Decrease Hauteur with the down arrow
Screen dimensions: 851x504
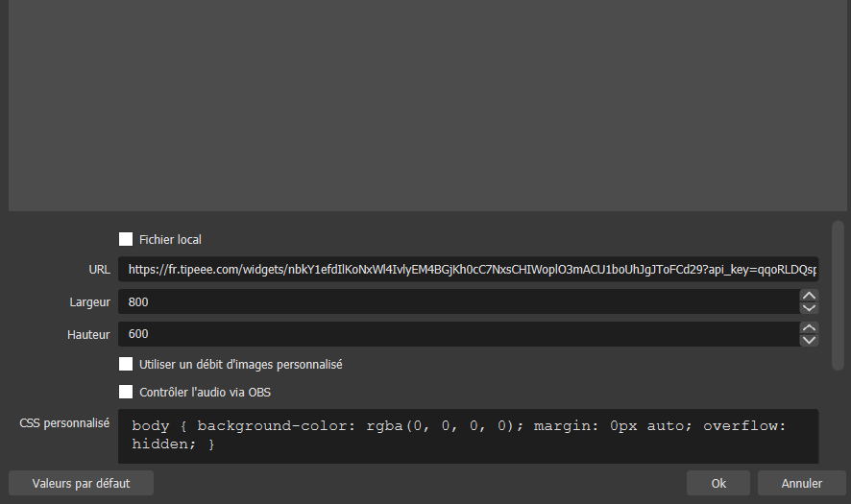(x=809, y=341)
